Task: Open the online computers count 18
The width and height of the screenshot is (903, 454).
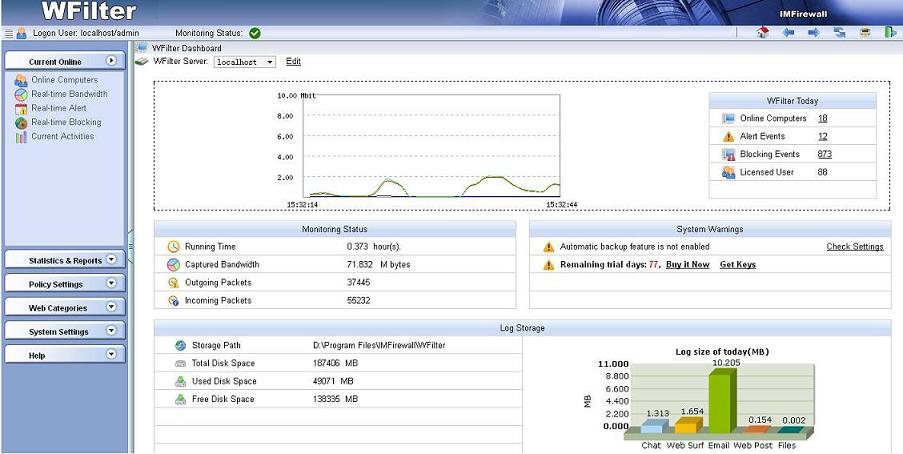Action: tap(822, 118)
